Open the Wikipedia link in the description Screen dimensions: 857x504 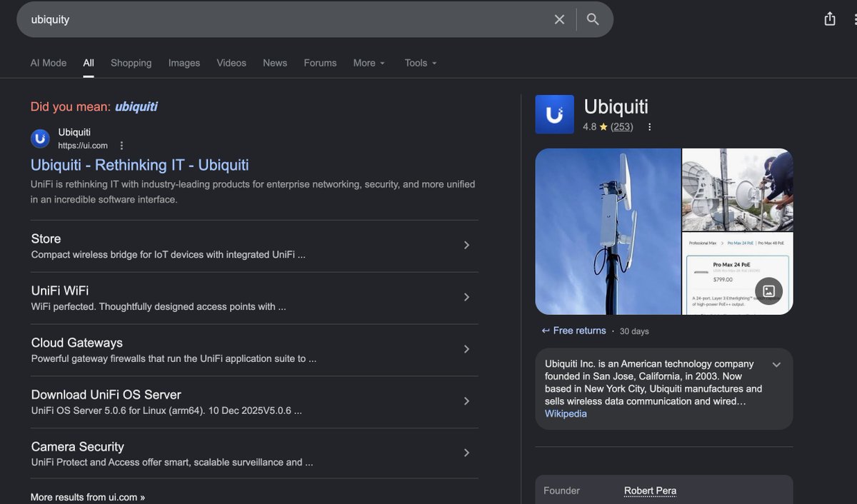[566, 414]
